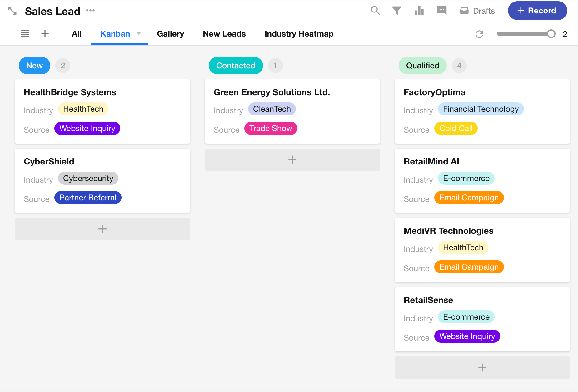Switch to the Gallery tab
This screenshot has height=392, width=578.
170,34
